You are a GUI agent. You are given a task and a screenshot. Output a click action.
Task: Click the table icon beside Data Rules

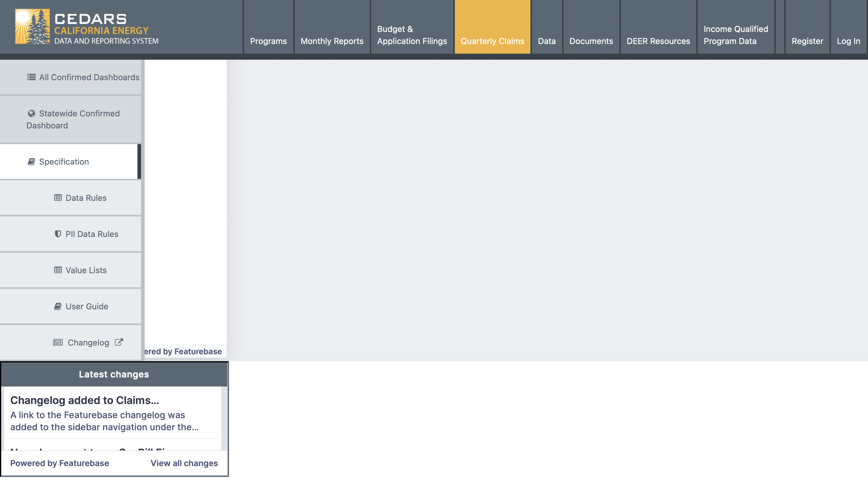tap(58, 198)
